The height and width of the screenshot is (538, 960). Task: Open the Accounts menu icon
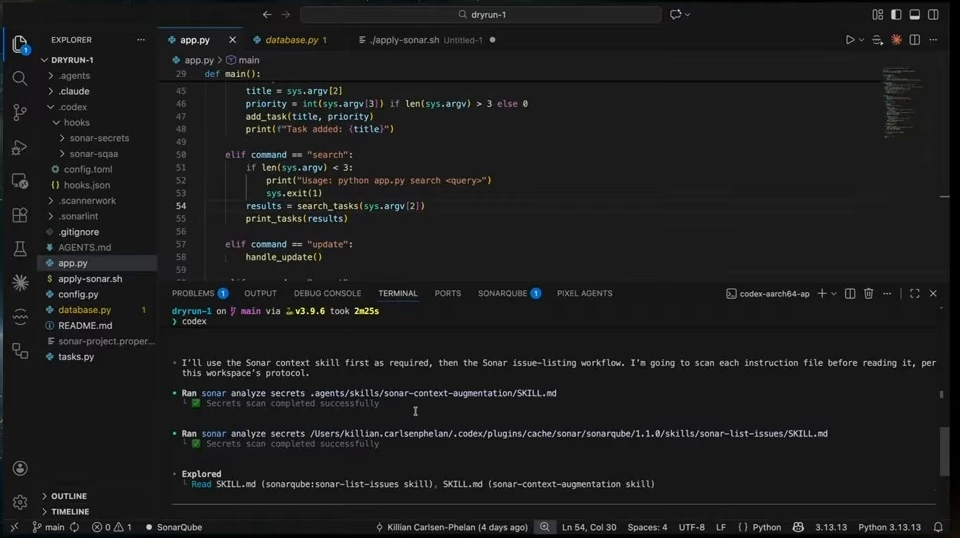(x=20, y=468)
